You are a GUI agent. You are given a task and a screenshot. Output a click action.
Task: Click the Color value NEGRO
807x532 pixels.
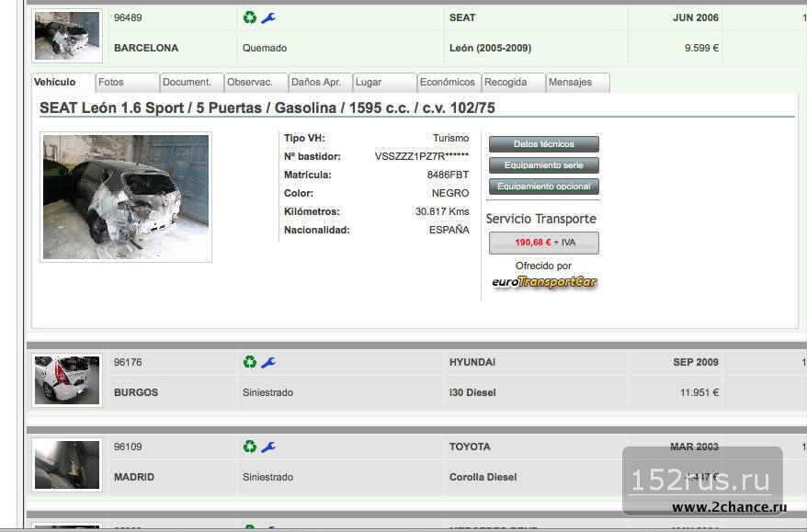pos(450,194)
